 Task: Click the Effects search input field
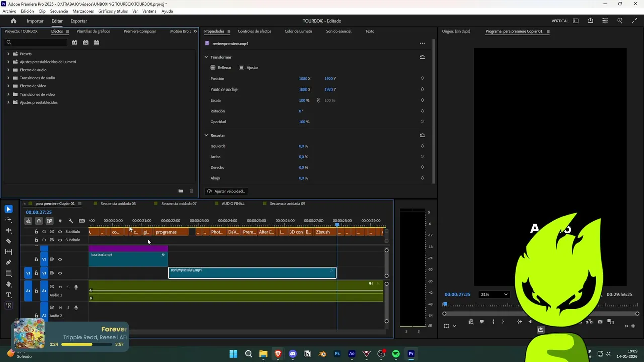[x=35, y=42]
